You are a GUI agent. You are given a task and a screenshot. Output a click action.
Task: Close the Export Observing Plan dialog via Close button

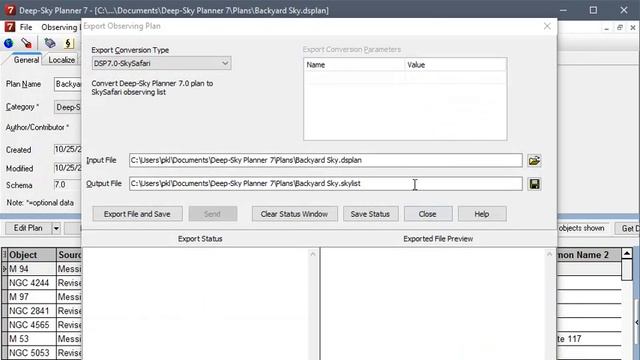click(427, 214)
